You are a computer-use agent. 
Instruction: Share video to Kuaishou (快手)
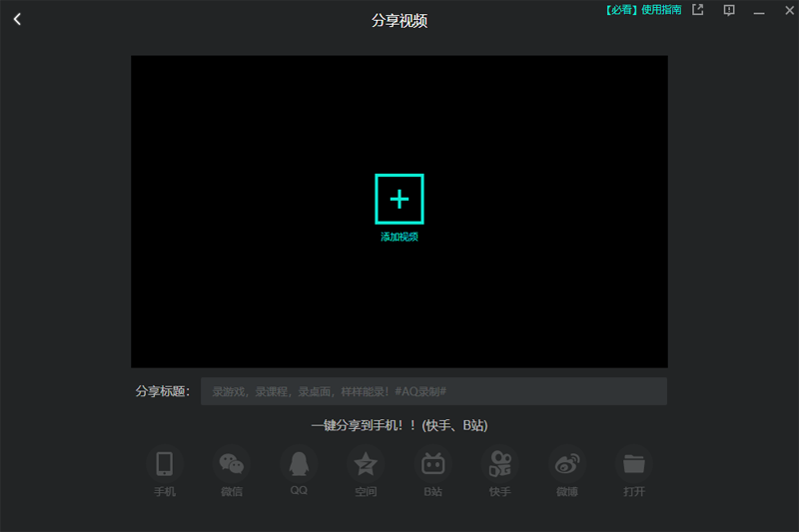click(499, 464)
